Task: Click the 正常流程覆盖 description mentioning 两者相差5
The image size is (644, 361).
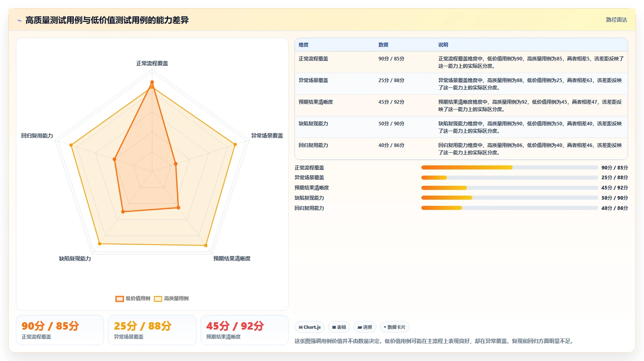Action: pyautogui.click(x=531, y=62)
